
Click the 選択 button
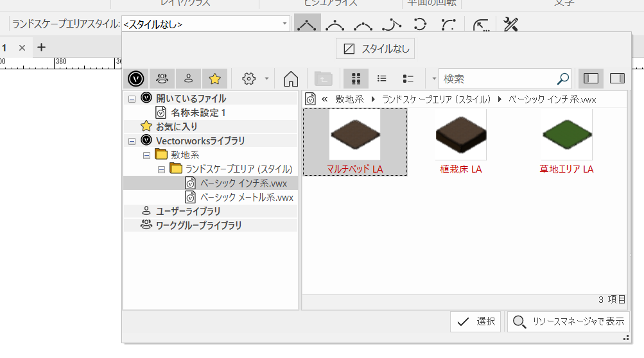(475, 321)
